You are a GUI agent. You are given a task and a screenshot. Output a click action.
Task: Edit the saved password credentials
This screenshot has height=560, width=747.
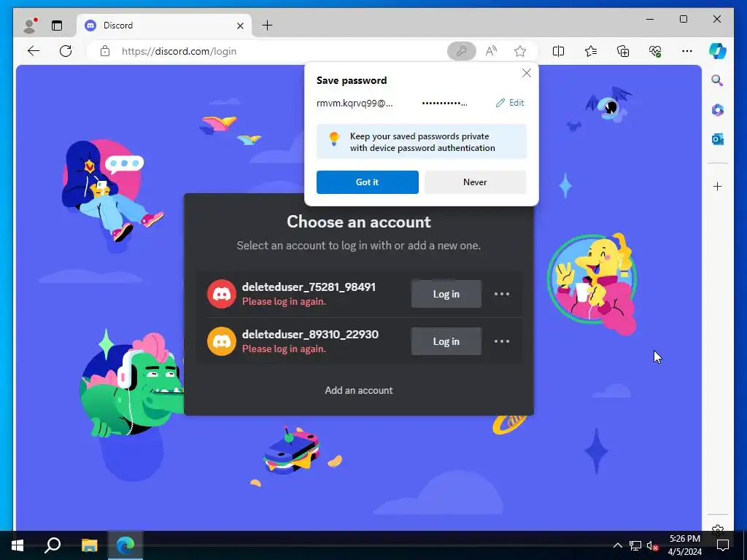tap(510, 103)
